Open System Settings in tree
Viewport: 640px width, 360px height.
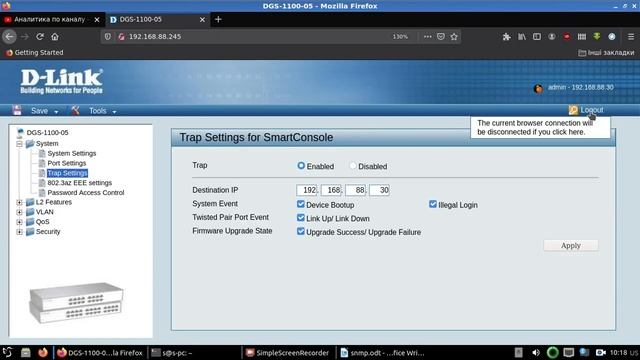pyautogui.click(x=71, y=153)
